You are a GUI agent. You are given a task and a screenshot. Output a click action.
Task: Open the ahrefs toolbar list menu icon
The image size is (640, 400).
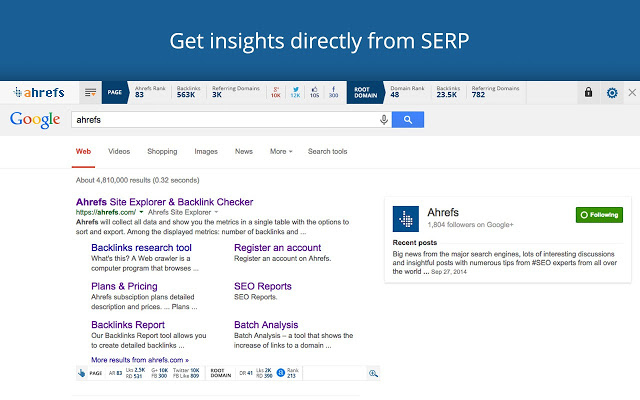90,93
